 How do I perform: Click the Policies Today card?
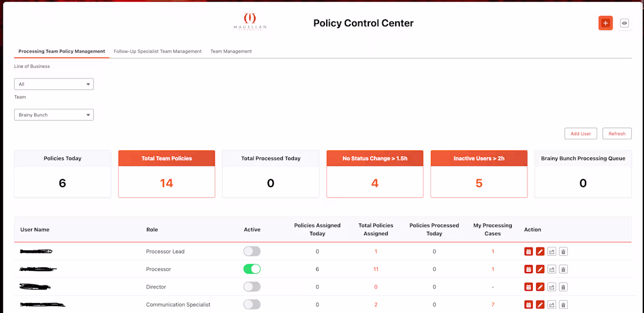[63, 174]
